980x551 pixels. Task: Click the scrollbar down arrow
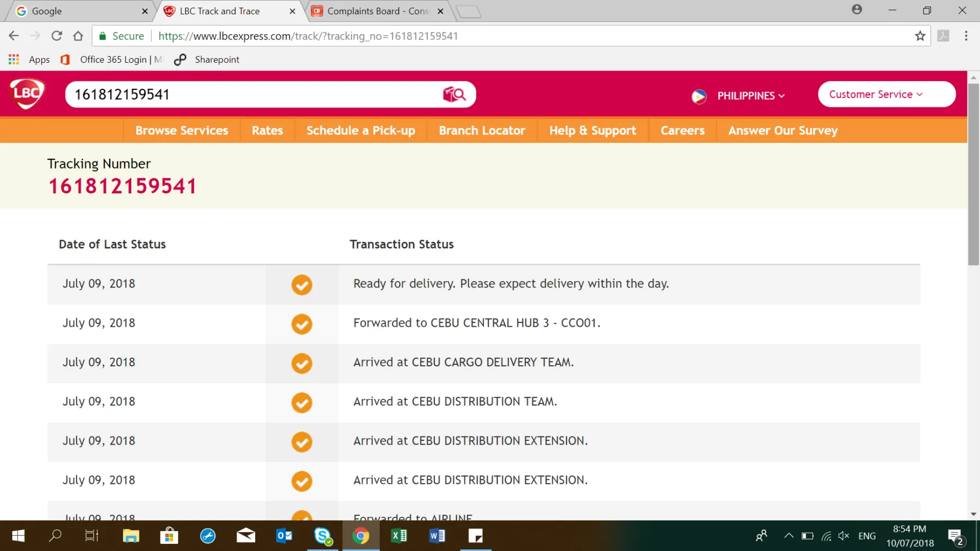(973, 514)
